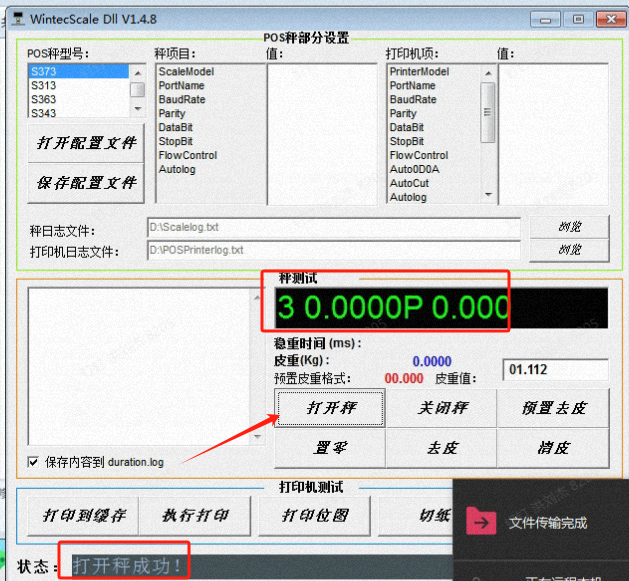Click 皮重值 input field showing 01.112
Screen dimensions: 629x581
[556, 369]
